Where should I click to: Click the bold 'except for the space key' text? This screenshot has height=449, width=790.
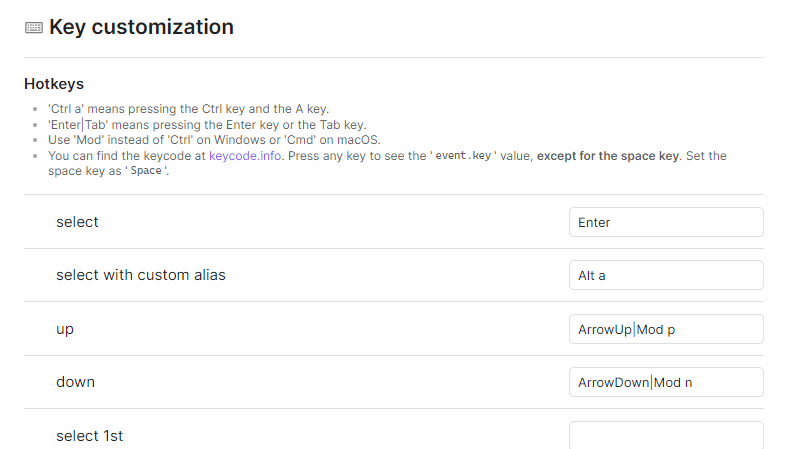tap(609, 156)
